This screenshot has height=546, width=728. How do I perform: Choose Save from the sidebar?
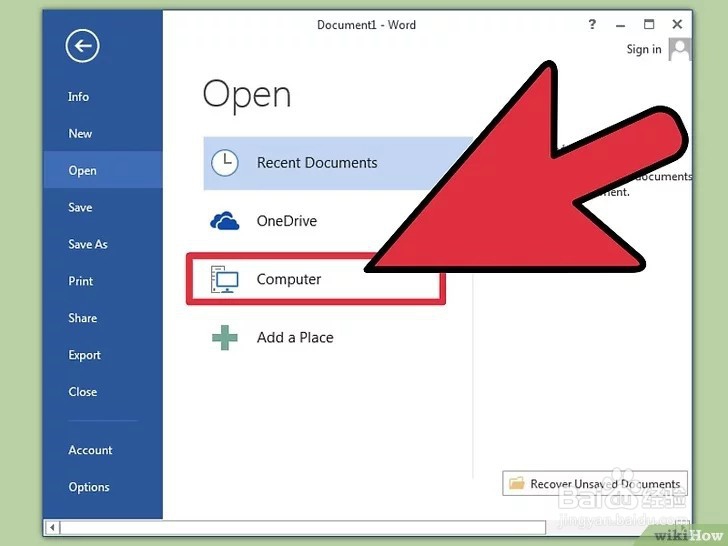[80, 208]
